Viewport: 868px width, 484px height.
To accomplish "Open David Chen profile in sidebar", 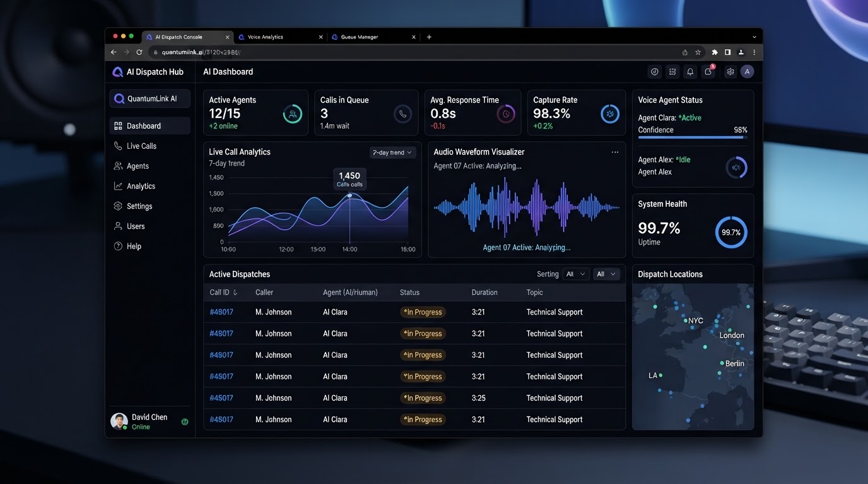I will 150,422.
